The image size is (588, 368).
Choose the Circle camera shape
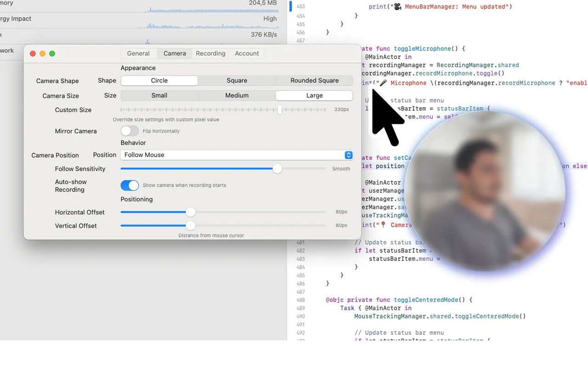[x=159, y=80]
